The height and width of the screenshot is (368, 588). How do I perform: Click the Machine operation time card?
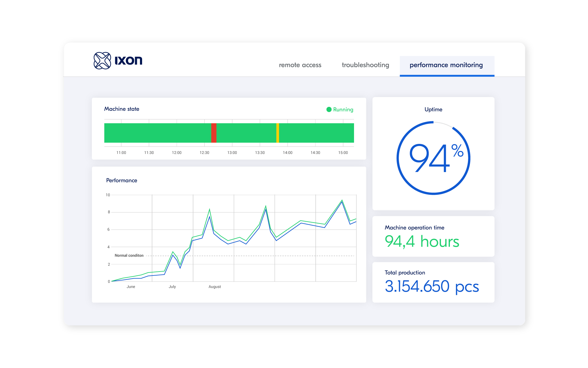point(433,236)
